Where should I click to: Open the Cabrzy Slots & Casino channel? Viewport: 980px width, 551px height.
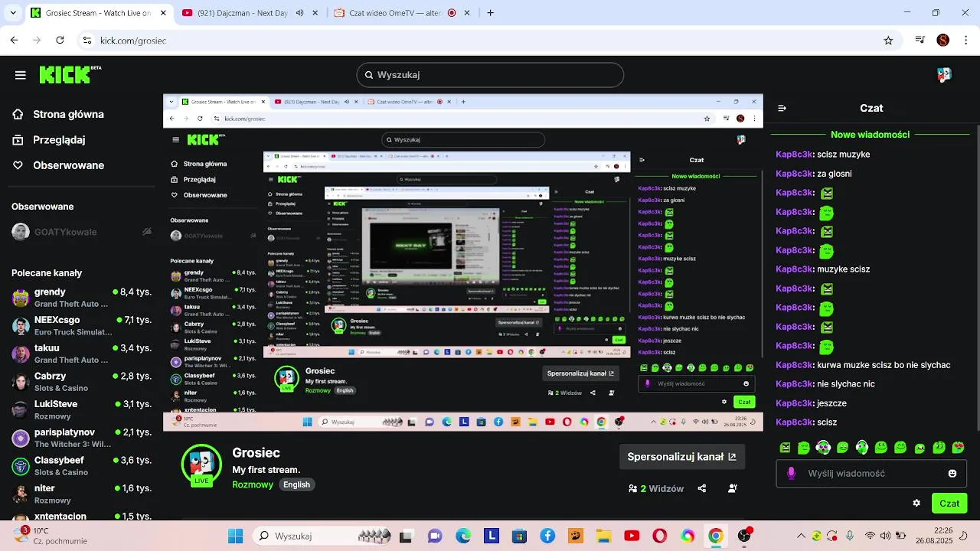click(81, 382)
